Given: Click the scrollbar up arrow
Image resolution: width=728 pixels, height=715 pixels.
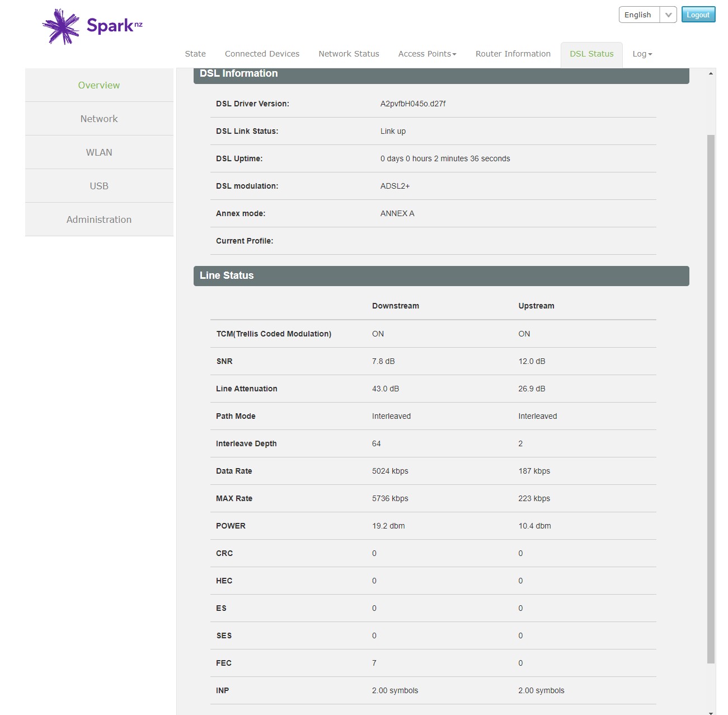Looking at the screenshot, I should (x=711, y=73).
